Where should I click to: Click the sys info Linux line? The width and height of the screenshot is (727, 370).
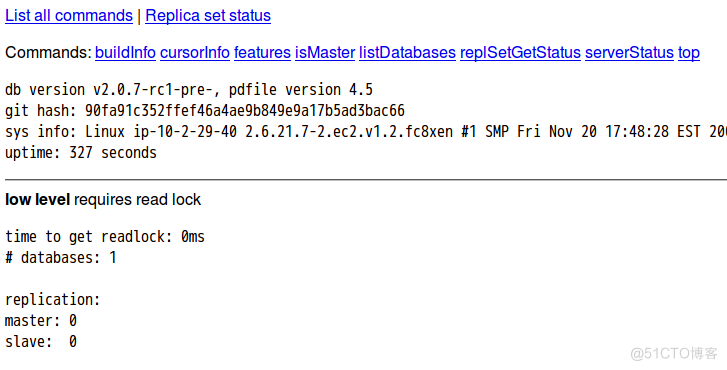pos(366,132)
